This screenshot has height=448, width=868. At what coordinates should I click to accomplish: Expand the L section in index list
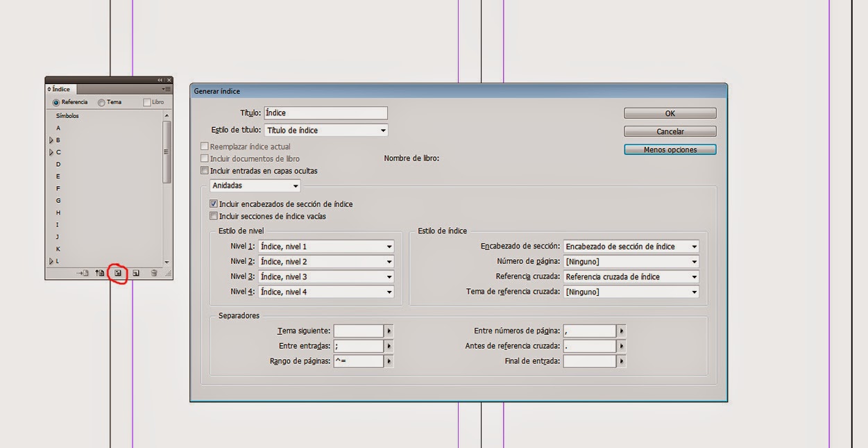coord(51,261)
